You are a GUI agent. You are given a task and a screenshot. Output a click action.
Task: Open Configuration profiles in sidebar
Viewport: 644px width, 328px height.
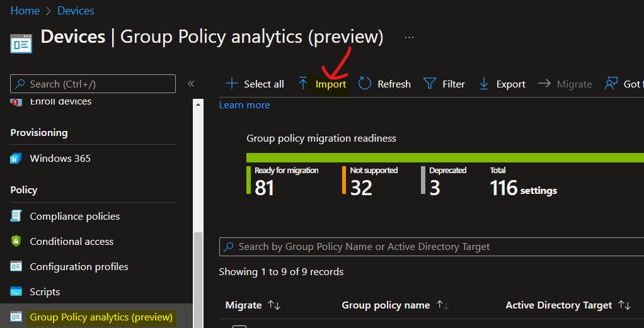[x=79, y=267]
